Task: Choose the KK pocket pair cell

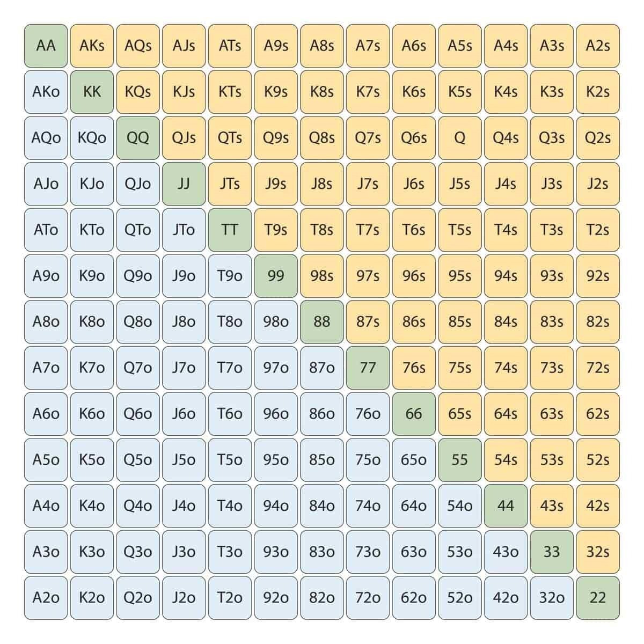Action: click(92, 92)
